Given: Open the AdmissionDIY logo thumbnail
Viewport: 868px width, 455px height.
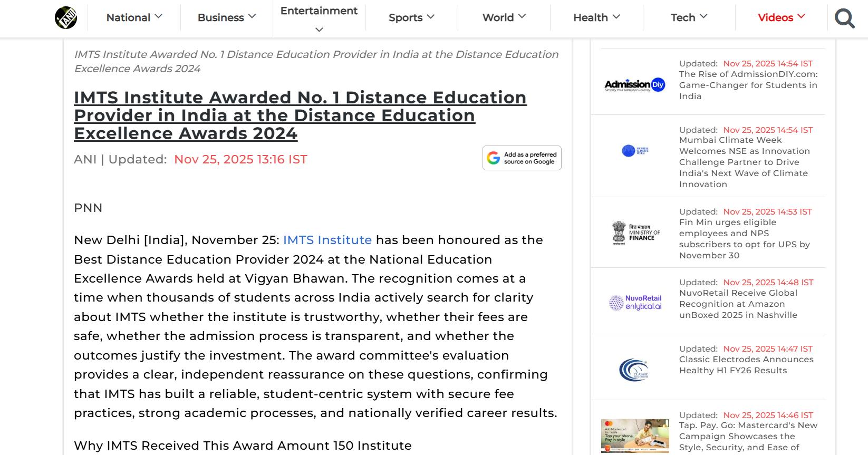Looking at the screenshot, I should point(635,84).
